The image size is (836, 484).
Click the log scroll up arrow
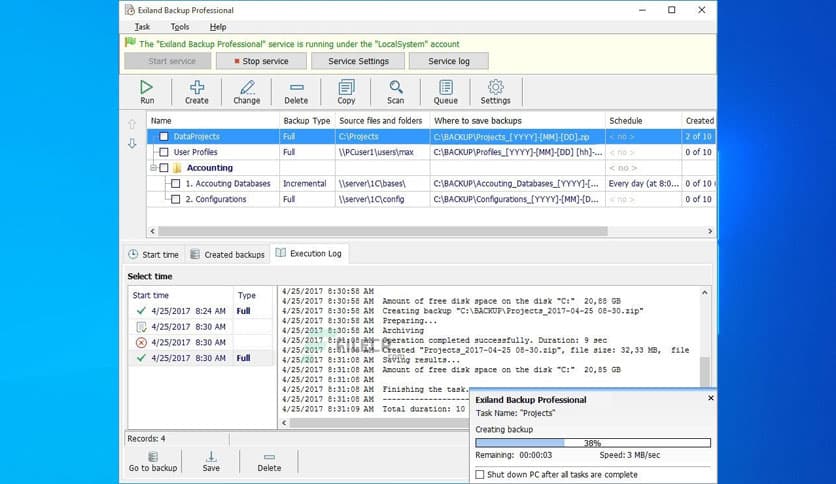tap(705, 293)
